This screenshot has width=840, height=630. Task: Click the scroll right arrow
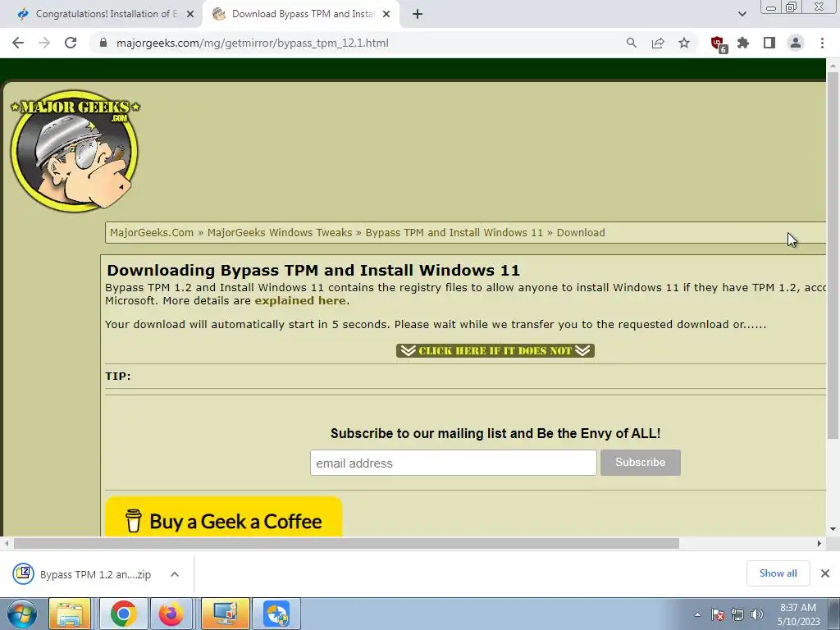pos(819,543)
